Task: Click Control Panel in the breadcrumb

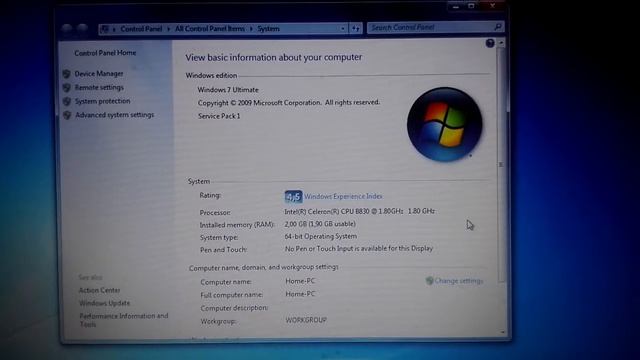Action: 141,29
